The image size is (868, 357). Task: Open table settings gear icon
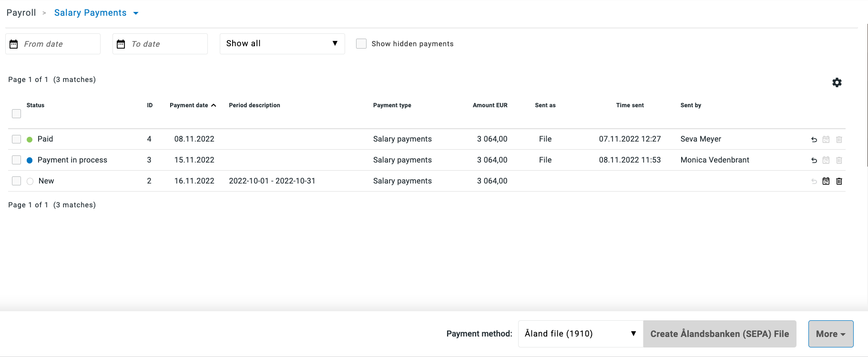(x=837, y=82)
